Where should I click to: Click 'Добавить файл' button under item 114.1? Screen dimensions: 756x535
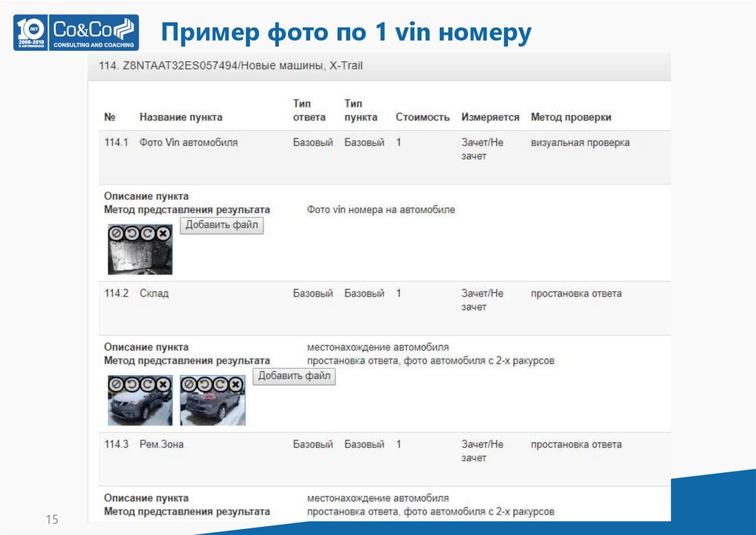click(221, 225)
